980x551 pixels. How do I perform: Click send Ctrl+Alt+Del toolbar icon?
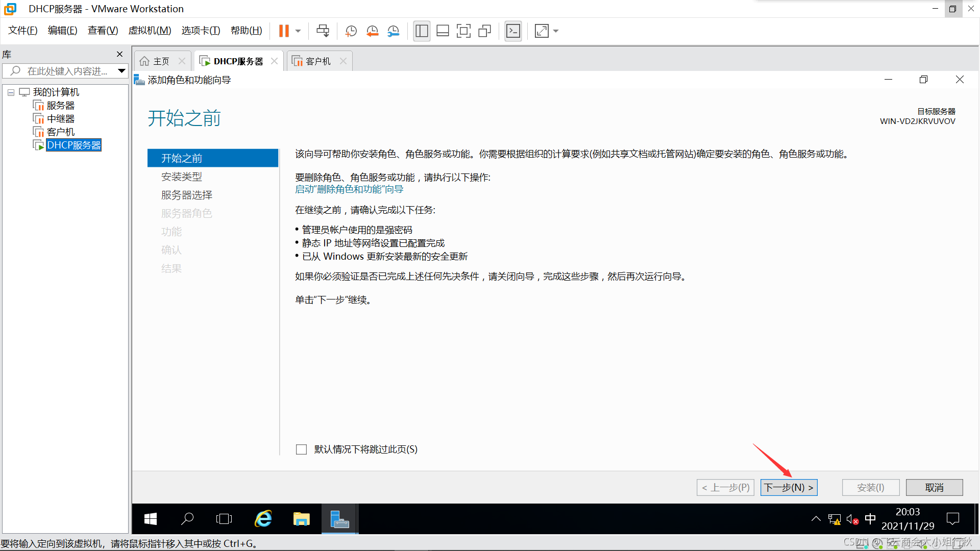(x=323, y=31)
